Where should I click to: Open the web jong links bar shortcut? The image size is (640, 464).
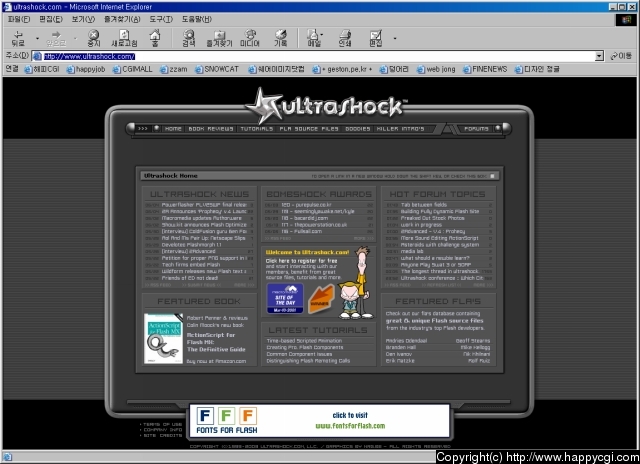click(436, 69)
